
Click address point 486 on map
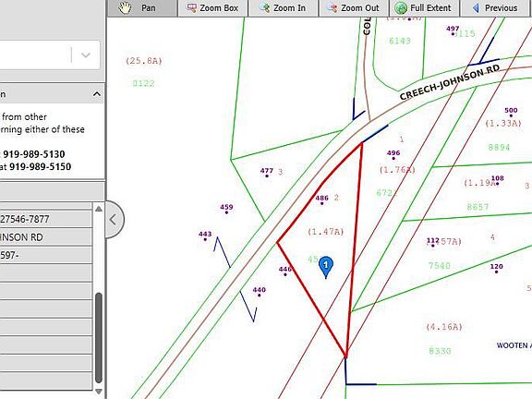pos(321,199)
